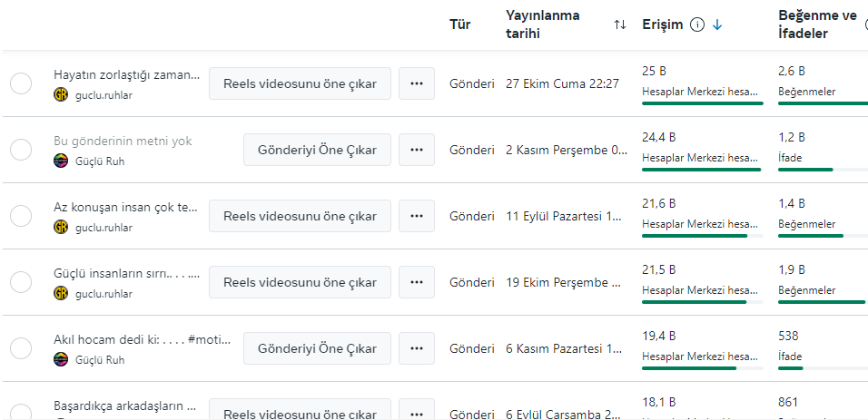Viewport: 868px width, 420px height.
Task: Open ellipsis menu for Akıl hocam dedi ki post
Action: [416, 348]
